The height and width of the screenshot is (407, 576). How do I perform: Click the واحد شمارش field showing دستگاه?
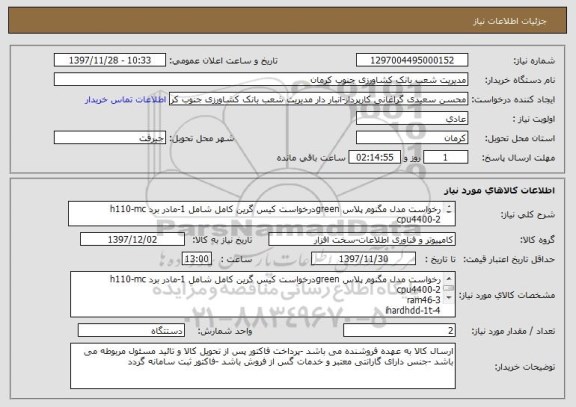pos(131,331)
